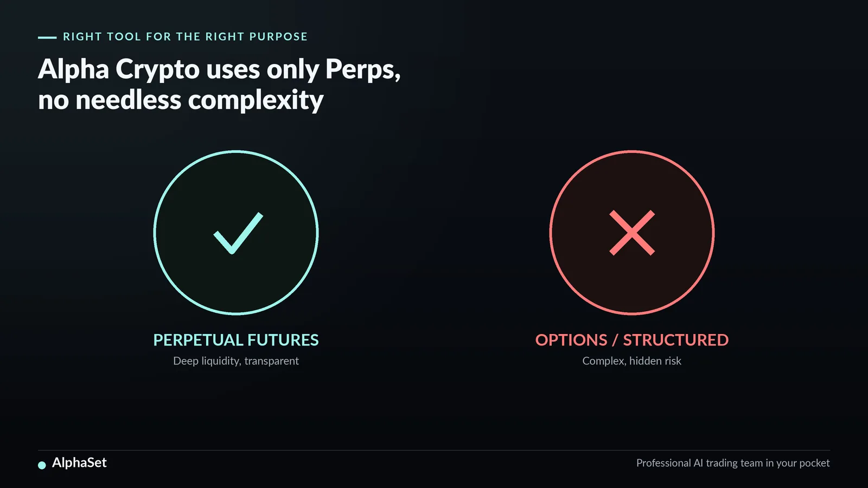Click the red X cross icon
This screenshot has height=488, width=868.
pos(632,233)
